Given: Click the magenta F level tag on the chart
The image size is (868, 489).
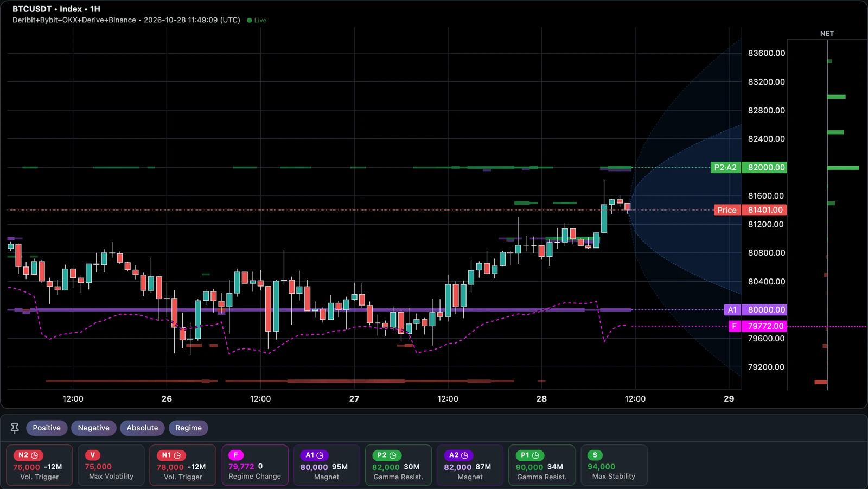Looking at the screenshot, I should [x=735, y=326].
